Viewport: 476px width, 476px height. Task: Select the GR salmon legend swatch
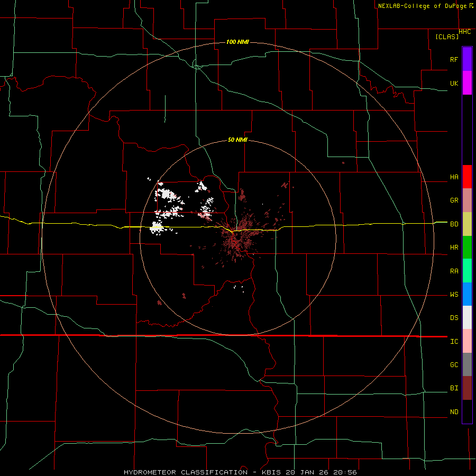coord(467,200)
